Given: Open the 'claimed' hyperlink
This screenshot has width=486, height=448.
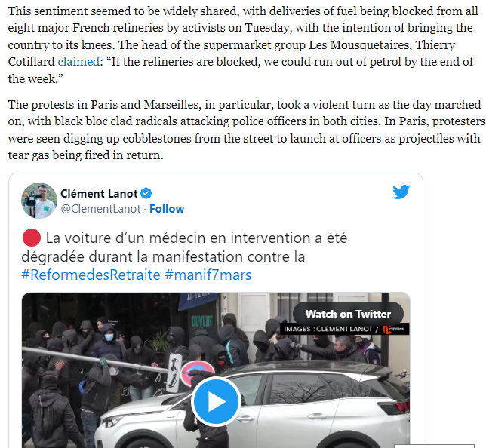Looking at the screenshot, I should point(78,62).
